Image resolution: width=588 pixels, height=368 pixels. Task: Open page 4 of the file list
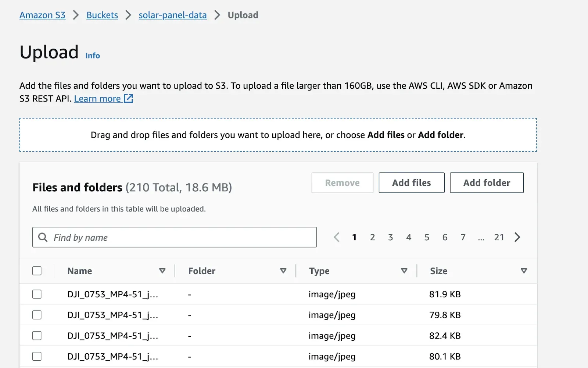409,237
